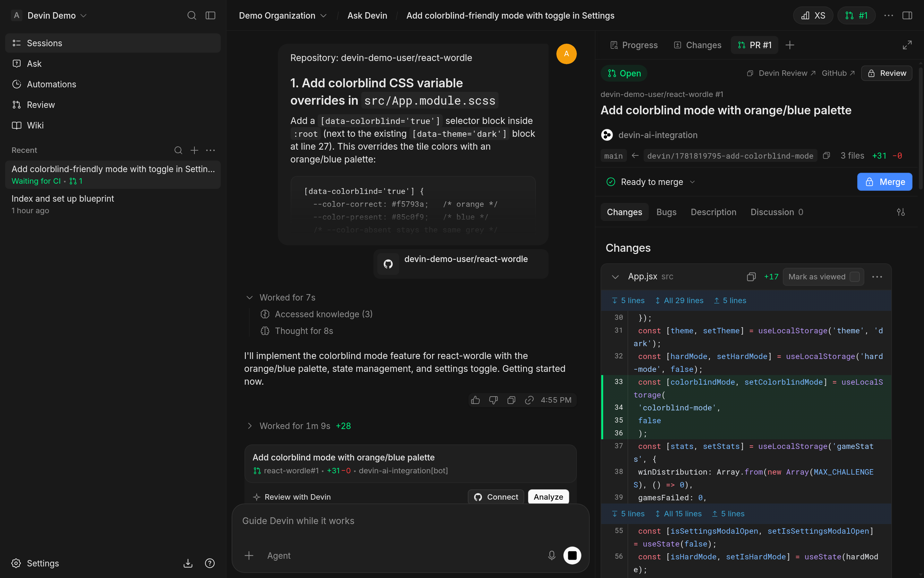Screen dimensions: 924x578
Task: Expand Accessed knowledge (3) item
Action: tap(317, 314)
